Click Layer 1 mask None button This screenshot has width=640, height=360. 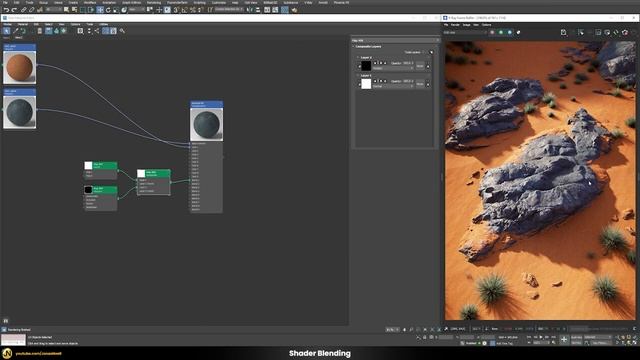click(x=420, y=84)
